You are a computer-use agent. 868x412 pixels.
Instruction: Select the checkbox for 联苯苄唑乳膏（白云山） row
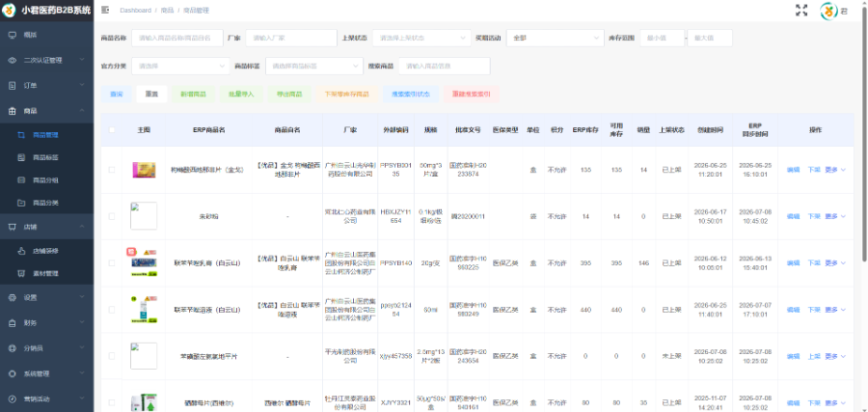(x=112, y=262)
